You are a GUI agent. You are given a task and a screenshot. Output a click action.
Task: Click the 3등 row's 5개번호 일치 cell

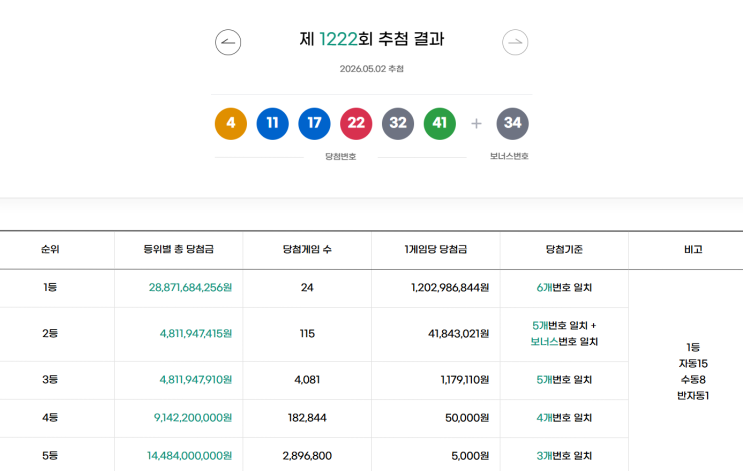(x=564, y=380)
